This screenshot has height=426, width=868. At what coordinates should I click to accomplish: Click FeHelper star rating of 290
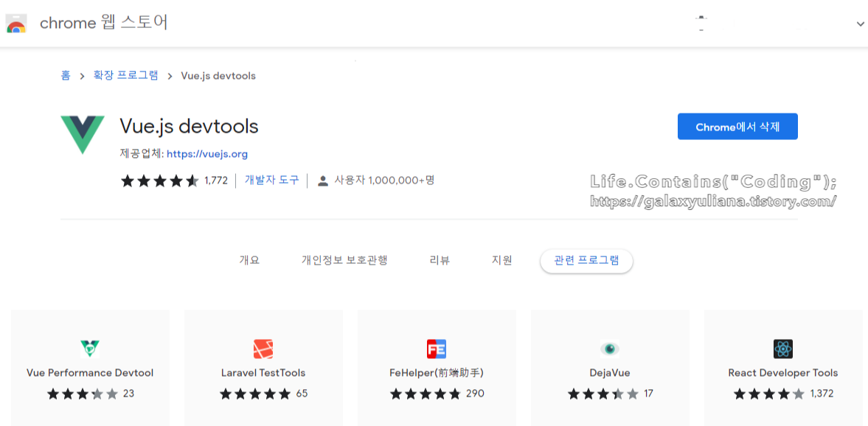pyautogui.click(x=437, y=394)
